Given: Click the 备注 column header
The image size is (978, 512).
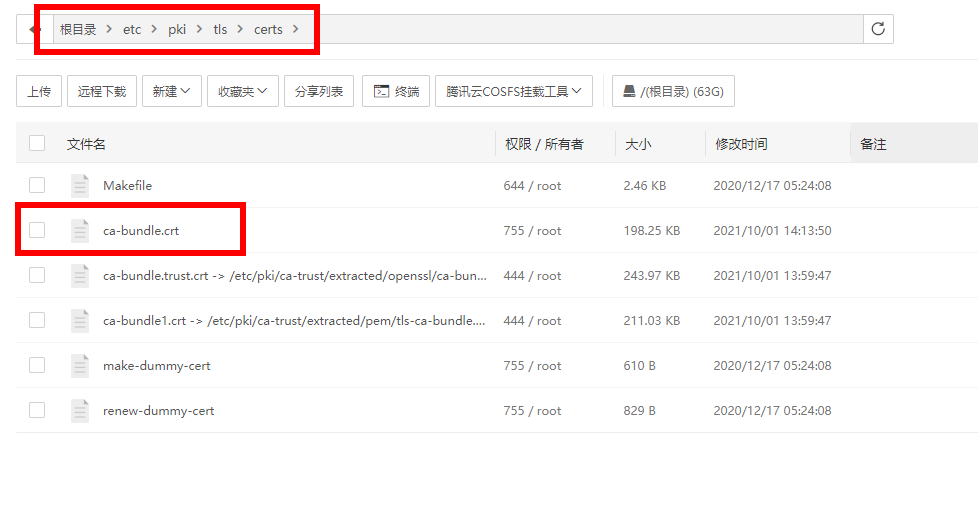Looking at the screenshot, I should pyautogui.click(x=873, y=144).
